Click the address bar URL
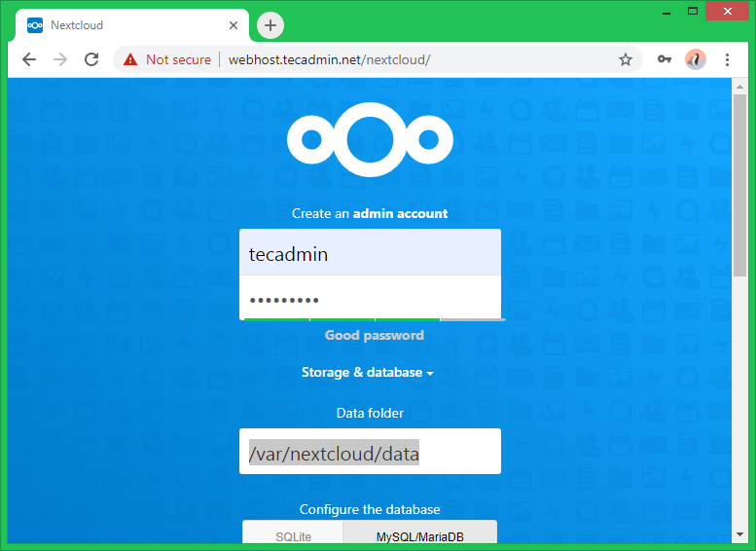Image resolution: width=756 pixels, height=551 pixels. (x=329, y=59)
